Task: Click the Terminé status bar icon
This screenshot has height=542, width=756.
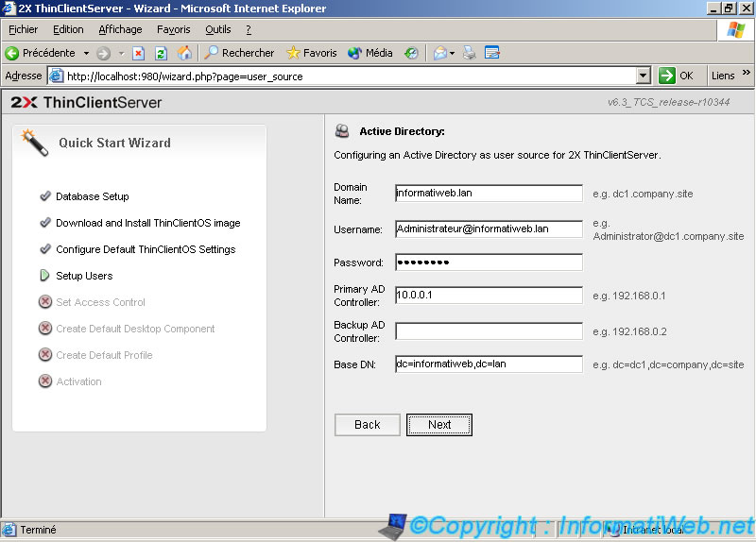Action: coord(9,530)
